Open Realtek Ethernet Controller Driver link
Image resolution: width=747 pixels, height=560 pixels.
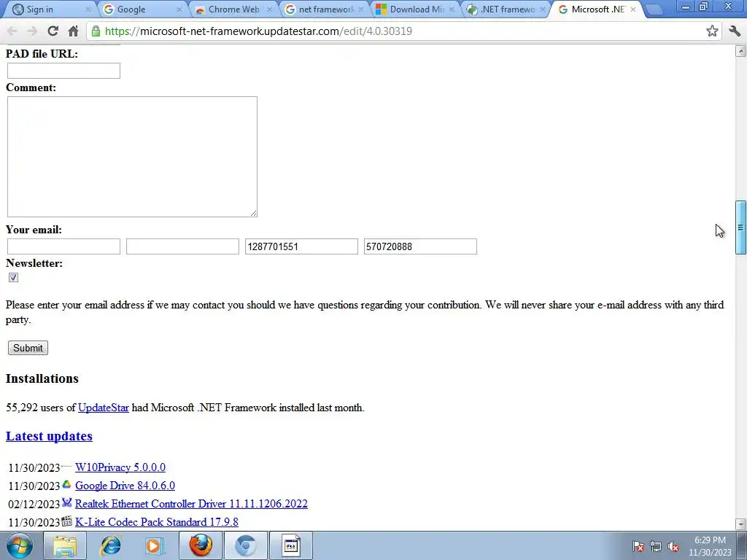click(192, 504)
